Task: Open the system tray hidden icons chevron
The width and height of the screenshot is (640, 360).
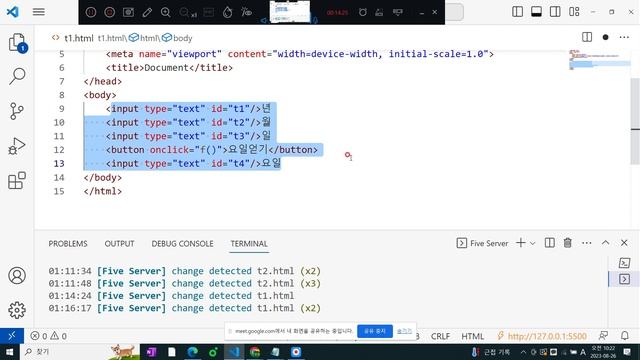Action: [x=523, y=352]
